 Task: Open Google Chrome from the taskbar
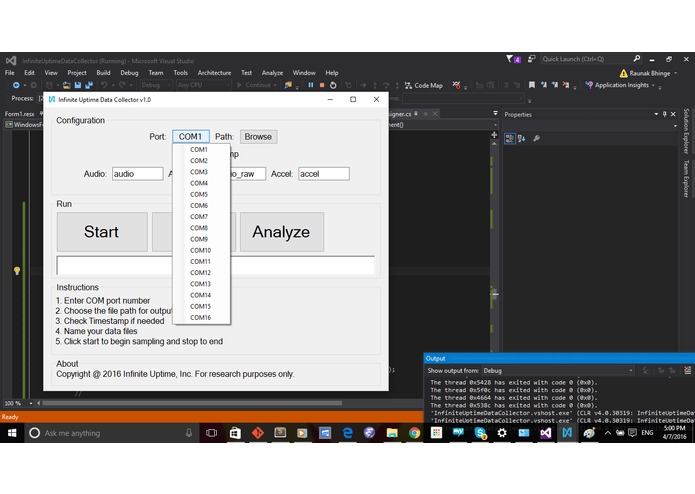(414, 433)
